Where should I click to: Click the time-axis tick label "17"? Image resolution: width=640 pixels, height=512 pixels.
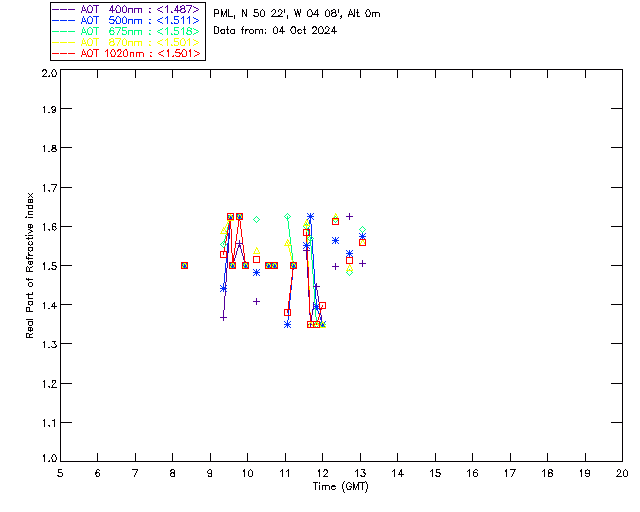[510, 473]
